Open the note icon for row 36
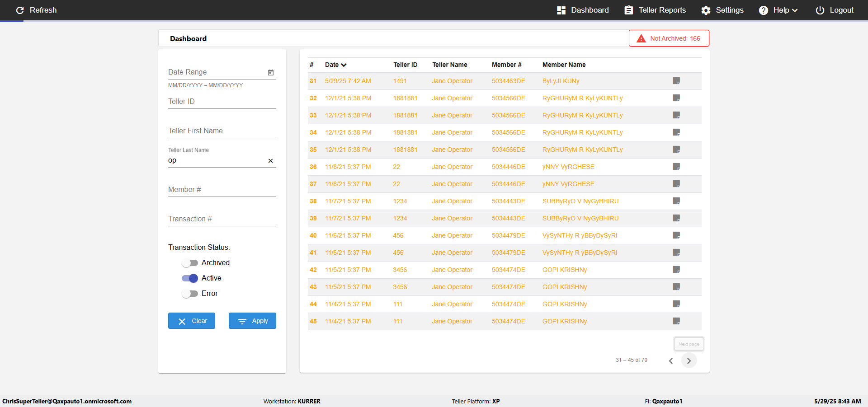This screenshot has height=407, width=868. (x=676, y=167)
